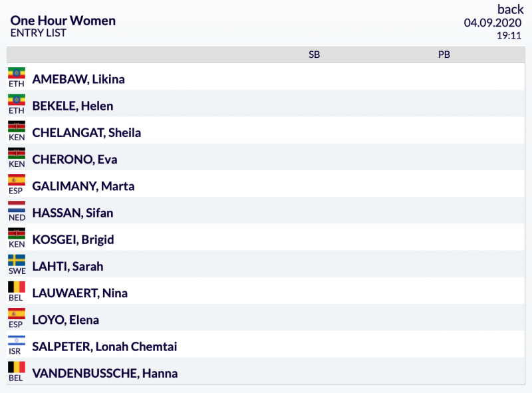The width and height of the screenshot is (532, 393).
Task: Click the Spanish flag next to LOYO, Elena
Action: click(17, 314)
